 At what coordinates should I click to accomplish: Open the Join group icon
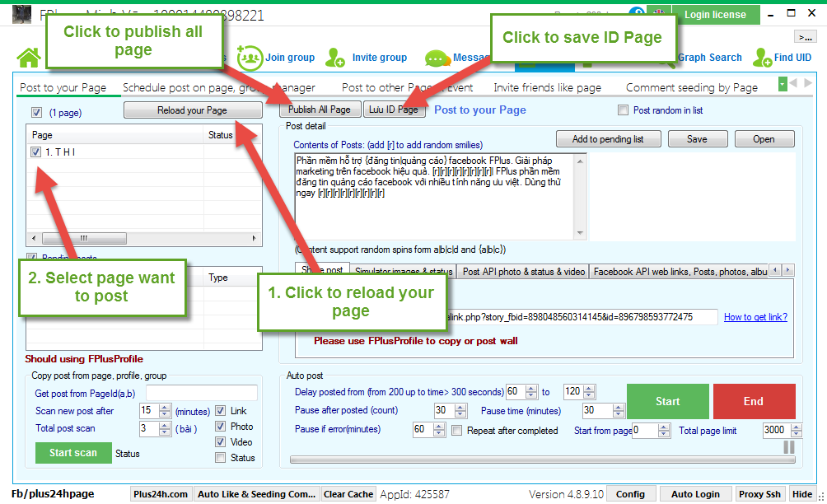click(249, 58)
